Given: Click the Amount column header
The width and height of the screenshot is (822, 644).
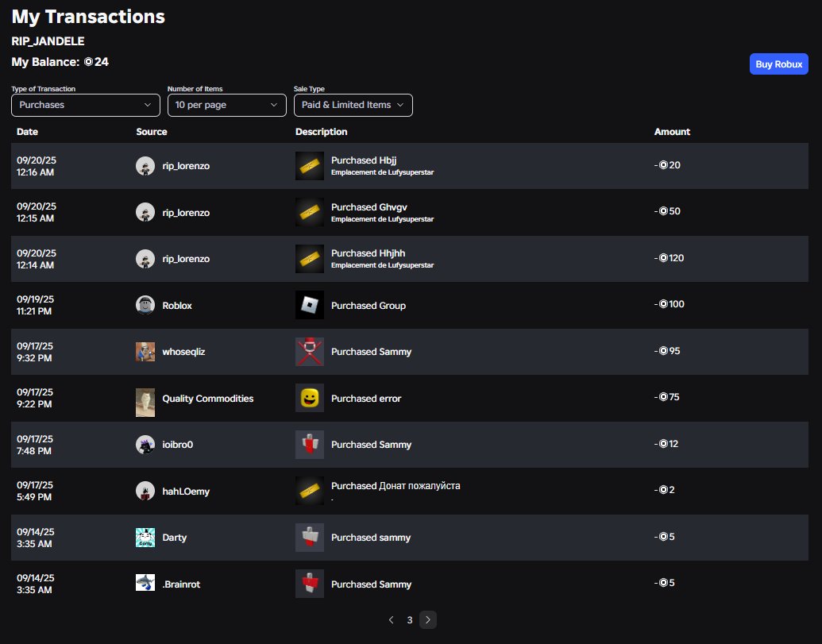Looking at the screenshot, I should click(x=672, y=132).
